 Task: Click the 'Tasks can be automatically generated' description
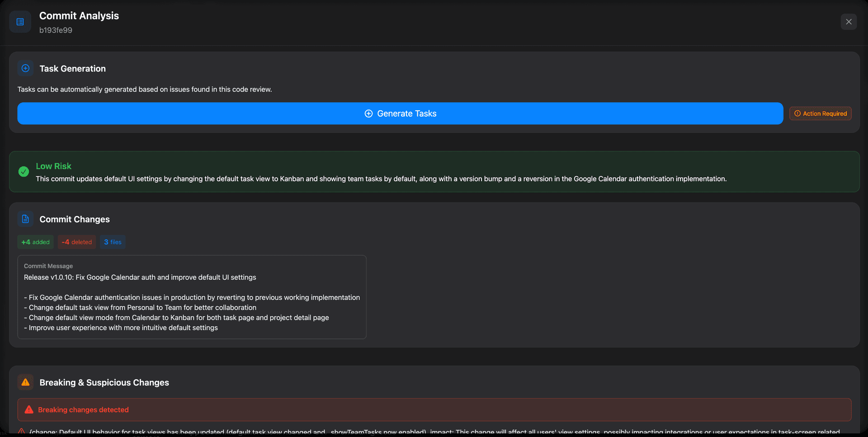[145, 89]
